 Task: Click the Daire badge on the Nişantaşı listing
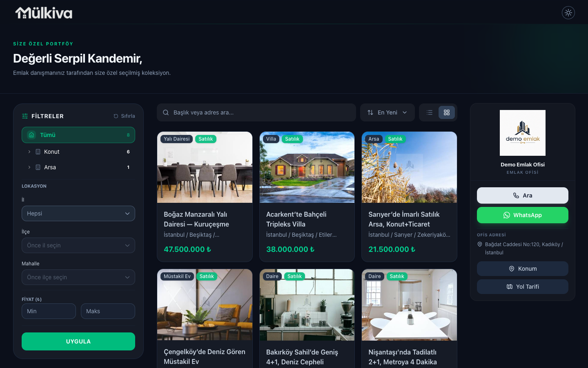tap(374, 276)
